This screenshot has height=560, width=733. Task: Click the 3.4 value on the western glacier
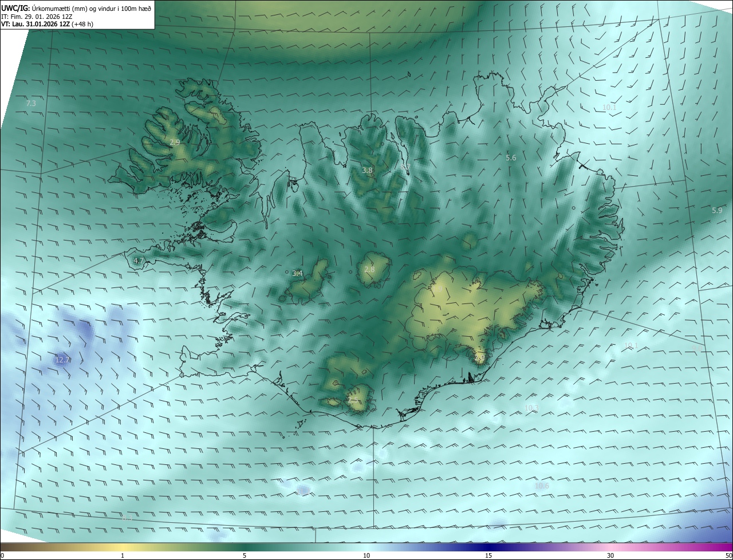[297, 274]
